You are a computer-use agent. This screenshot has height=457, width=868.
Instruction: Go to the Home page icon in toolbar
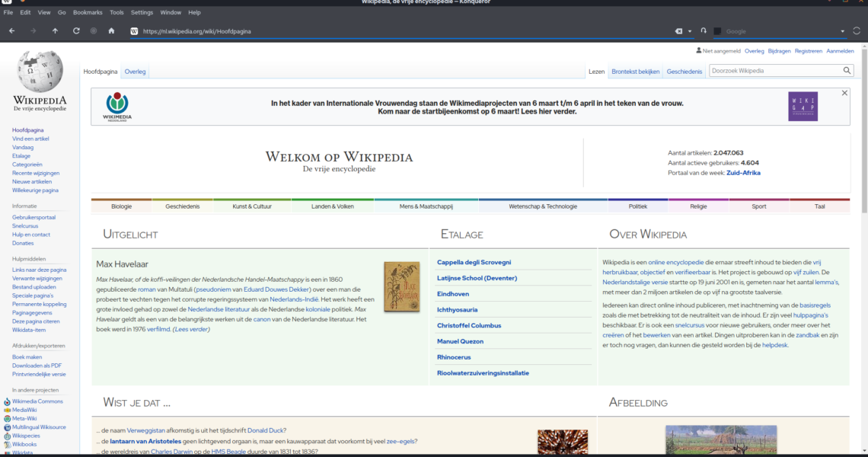[x=111, y=31]
